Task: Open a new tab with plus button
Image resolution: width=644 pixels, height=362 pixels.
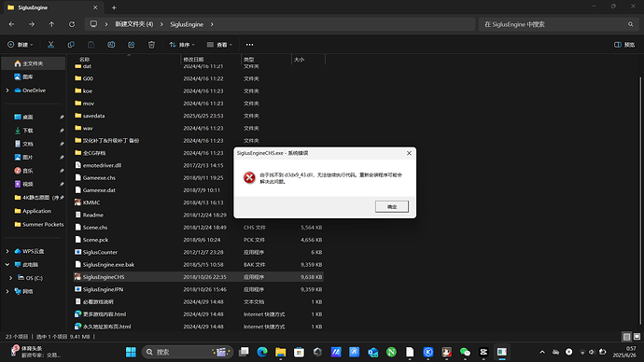Action: (x=114, y=7)
